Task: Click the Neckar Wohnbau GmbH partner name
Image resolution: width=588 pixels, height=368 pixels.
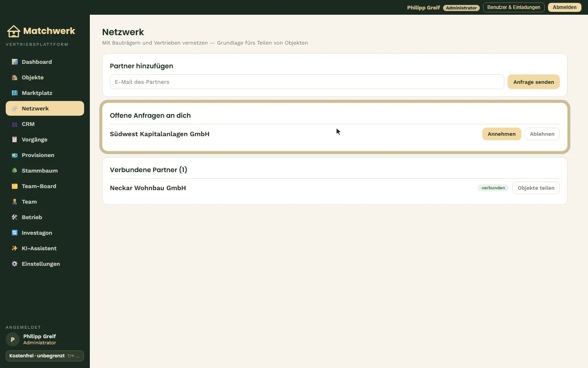Action: click(148, 188)
